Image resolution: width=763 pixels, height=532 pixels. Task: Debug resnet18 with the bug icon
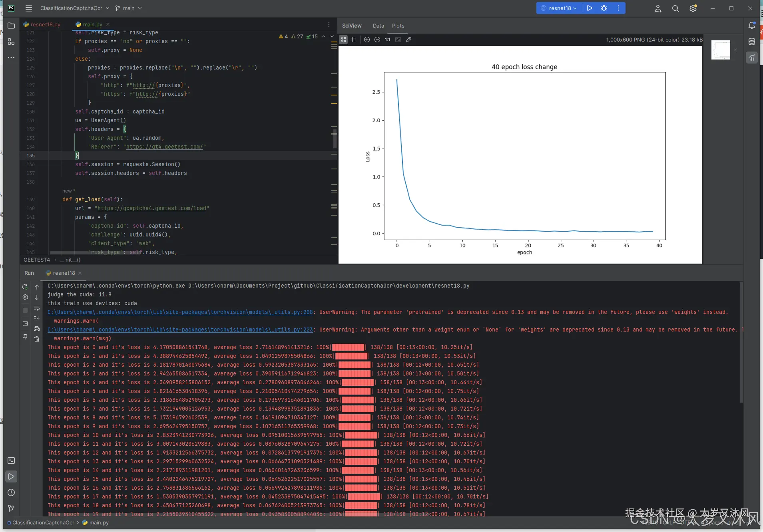click(x=604, y=8)
